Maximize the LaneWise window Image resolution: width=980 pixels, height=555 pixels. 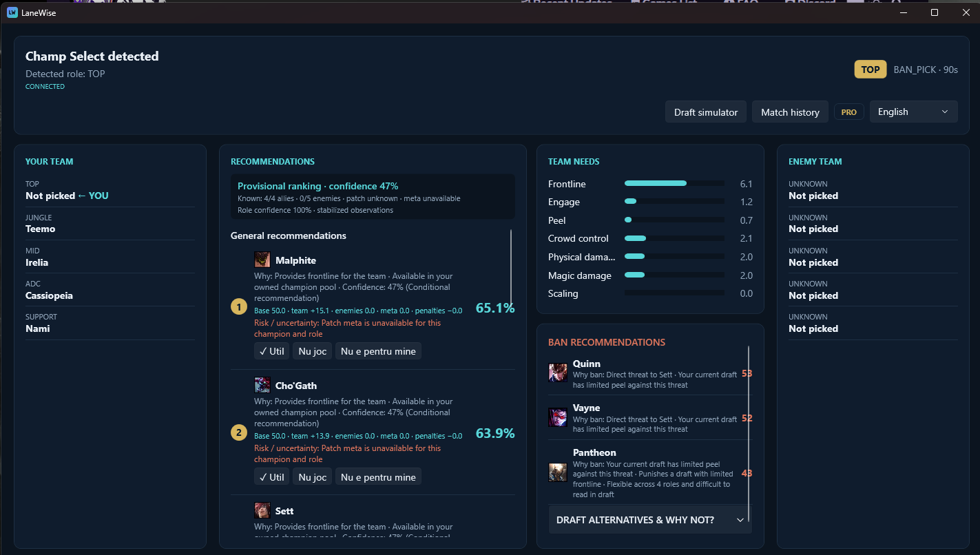tap(935, 12)
